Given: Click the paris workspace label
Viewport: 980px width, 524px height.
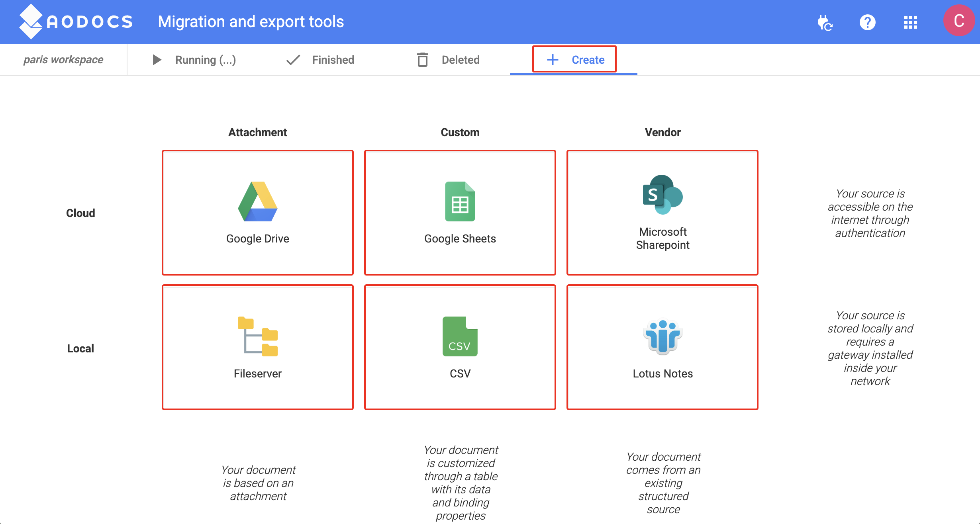Looking at the screenshot, I should (x=63, y=60).
